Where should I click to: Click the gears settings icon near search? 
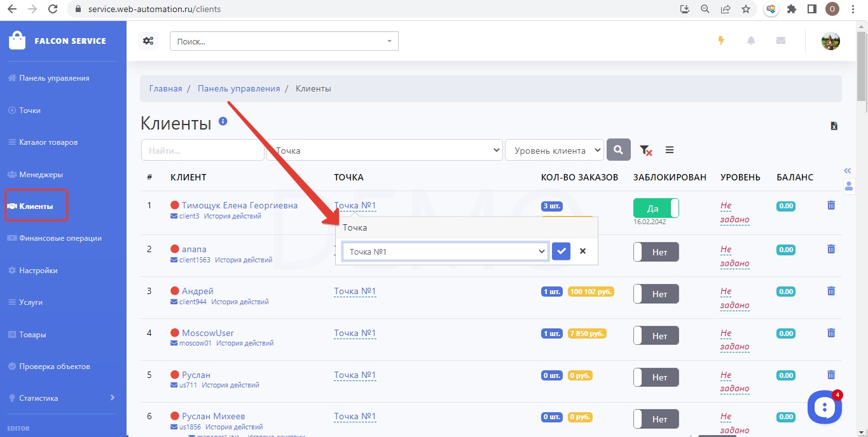tap(148, 41)
